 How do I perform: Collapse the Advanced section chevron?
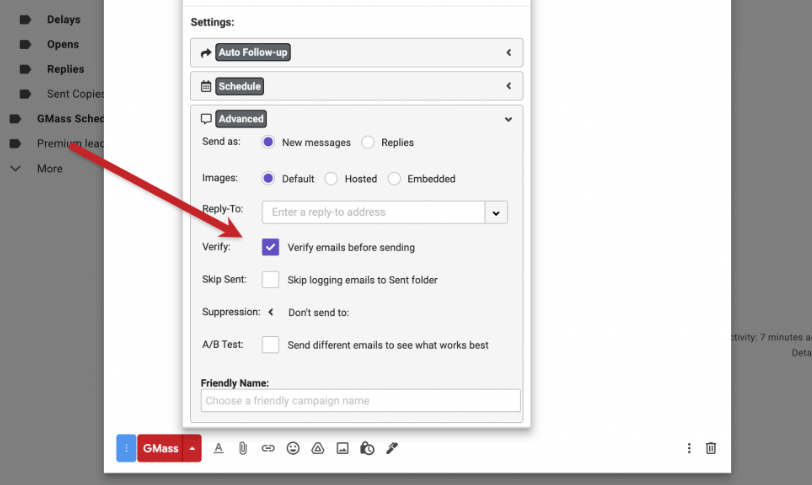(509, 120)
